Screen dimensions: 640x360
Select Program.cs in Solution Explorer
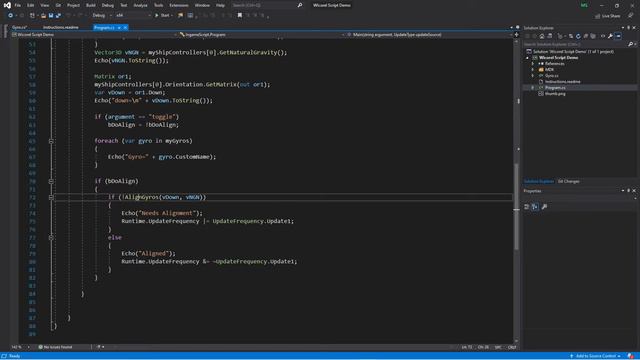pos(555,88)
